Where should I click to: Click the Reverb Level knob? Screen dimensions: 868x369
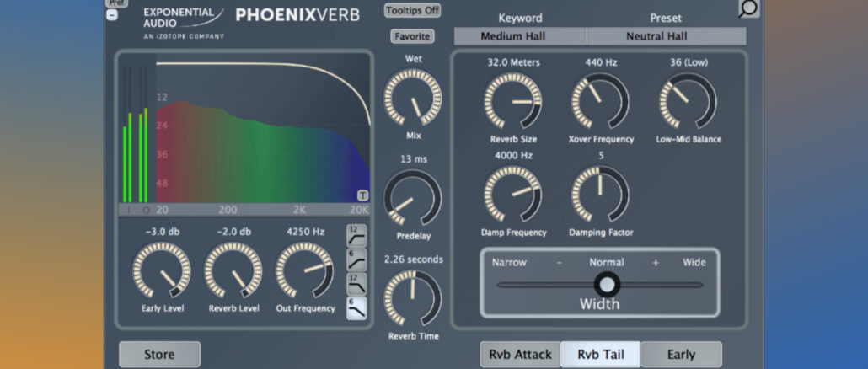coord(233,270)
